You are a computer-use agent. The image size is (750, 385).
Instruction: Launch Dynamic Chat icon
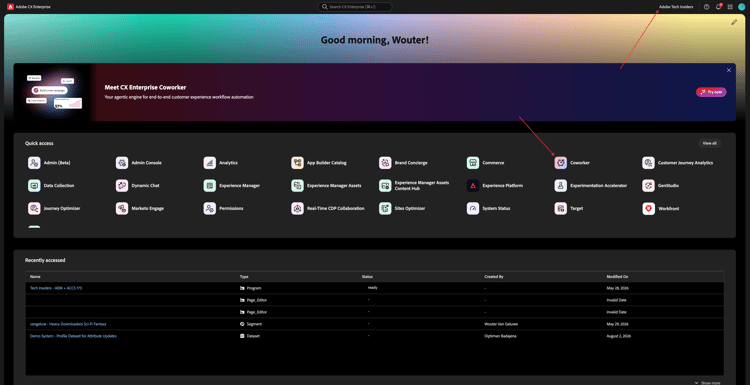(x=122, y=186)
